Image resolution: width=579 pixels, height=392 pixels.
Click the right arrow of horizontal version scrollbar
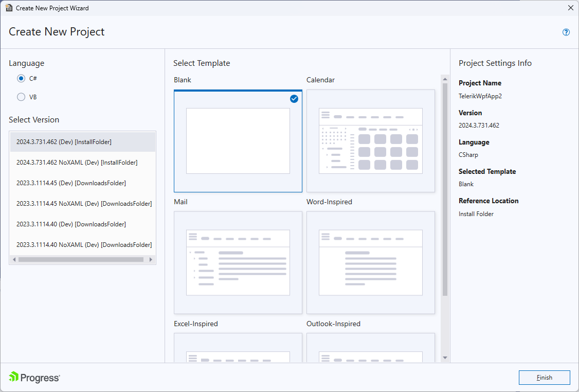point(152,260)
